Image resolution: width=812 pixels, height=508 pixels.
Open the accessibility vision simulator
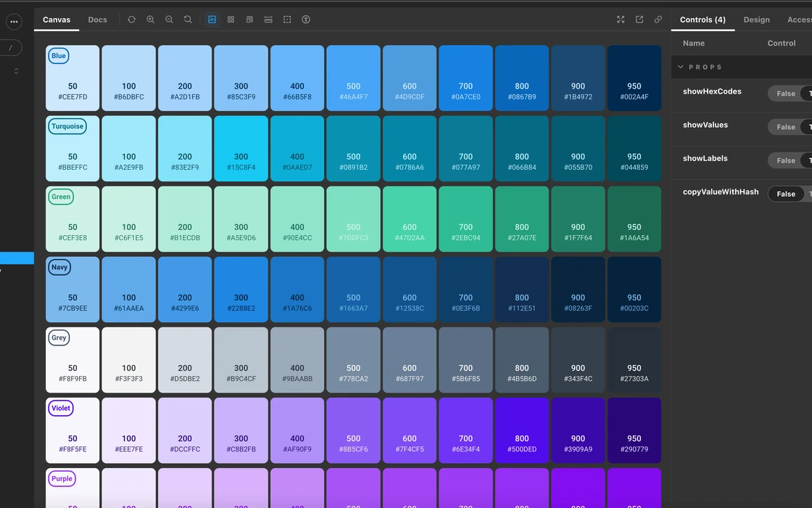(x=306, y=20)
